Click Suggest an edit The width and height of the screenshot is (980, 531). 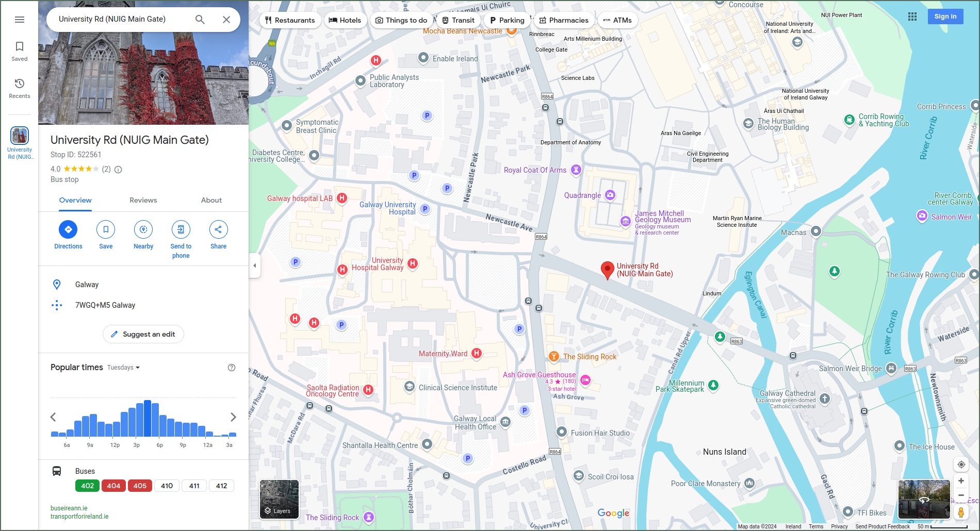click(x=143, y=334)
